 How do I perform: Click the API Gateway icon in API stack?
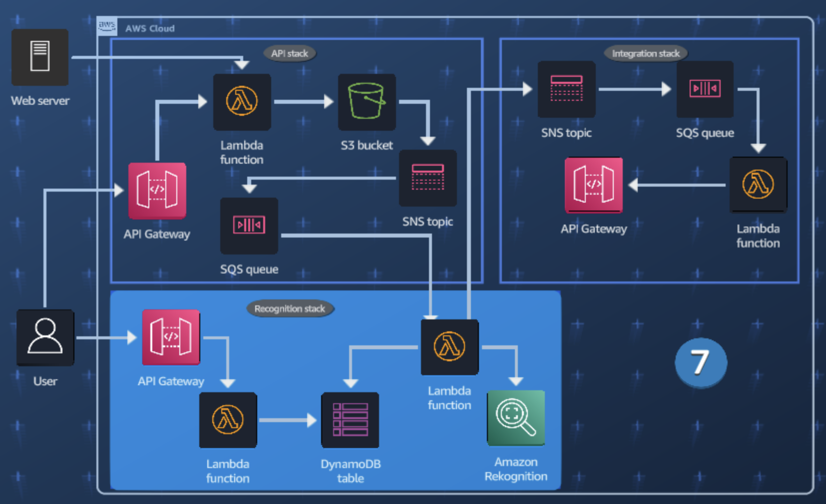coord(157,191)
